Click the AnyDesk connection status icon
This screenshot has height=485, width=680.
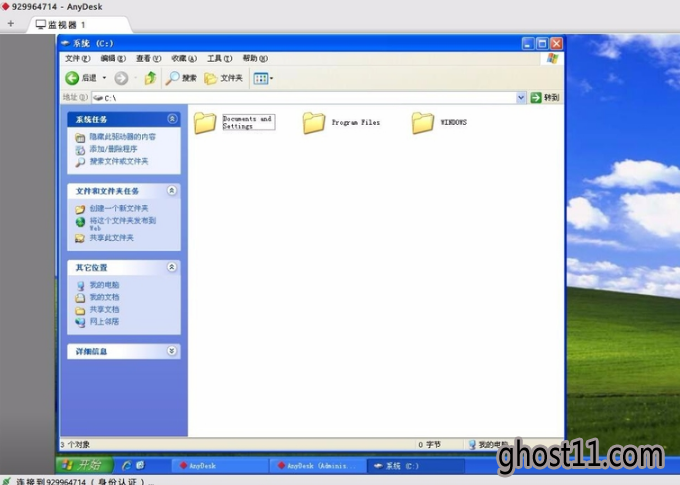click(x=6, y=481)
